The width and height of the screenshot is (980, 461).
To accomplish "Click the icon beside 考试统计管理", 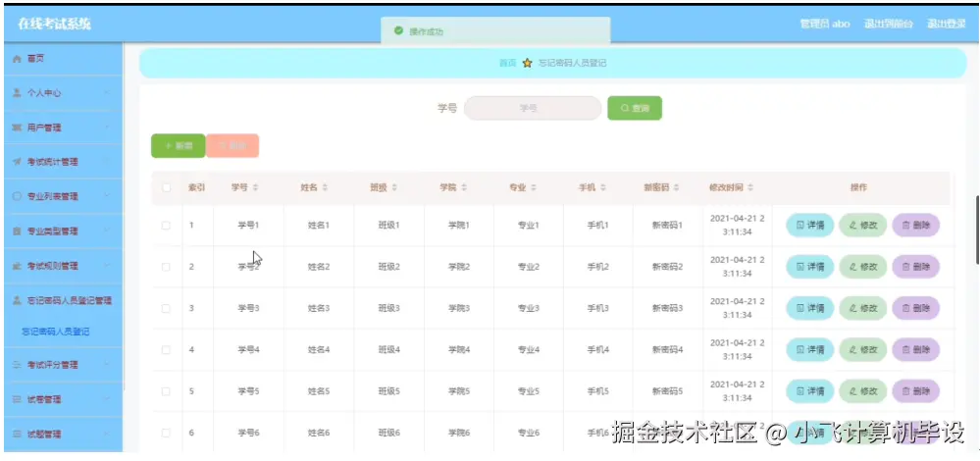I will tap(17, 162).
